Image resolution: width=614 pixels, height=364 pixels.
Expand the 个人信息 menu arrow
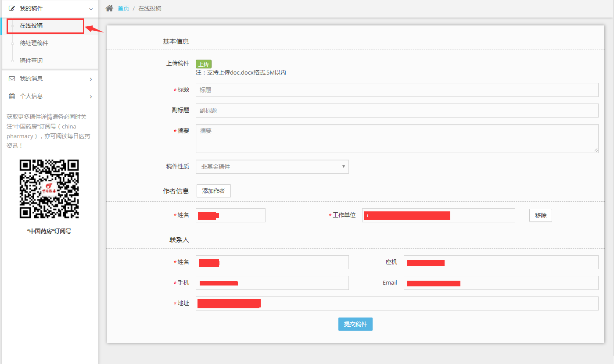point(91,96)
